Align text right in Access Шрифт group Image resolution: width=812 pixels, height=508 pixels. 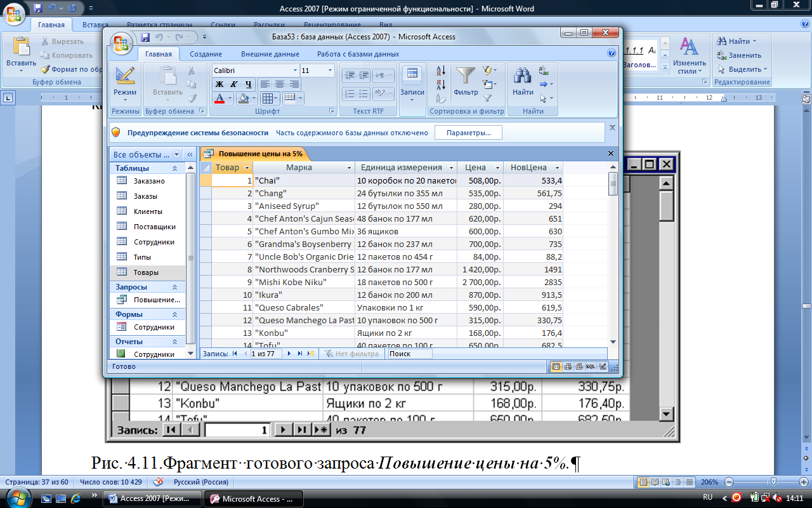click(294, 84)
